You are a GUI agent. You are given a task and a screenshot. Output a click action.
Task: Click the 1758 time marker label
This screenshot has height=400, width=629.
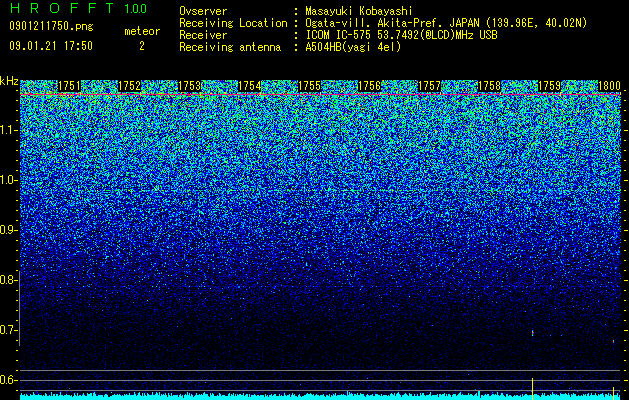pos(490,86)
